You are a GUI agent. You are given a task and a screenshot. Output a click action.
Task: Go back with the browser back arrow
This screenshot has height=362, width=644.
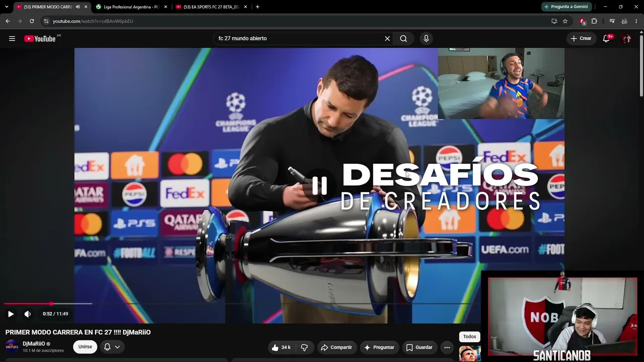(8, 21)
